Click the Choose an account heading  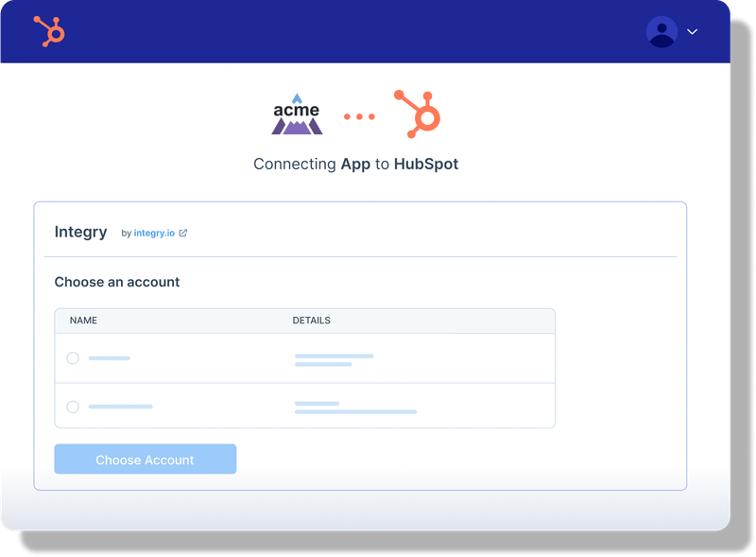click(116, 282)
